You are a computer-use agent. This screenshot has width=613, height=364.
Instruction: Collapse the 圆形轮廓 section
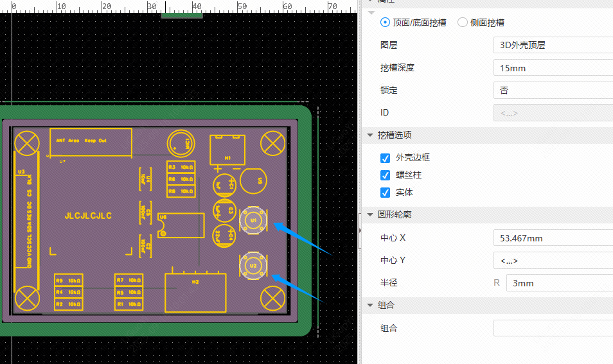click(x=370, y=214)
